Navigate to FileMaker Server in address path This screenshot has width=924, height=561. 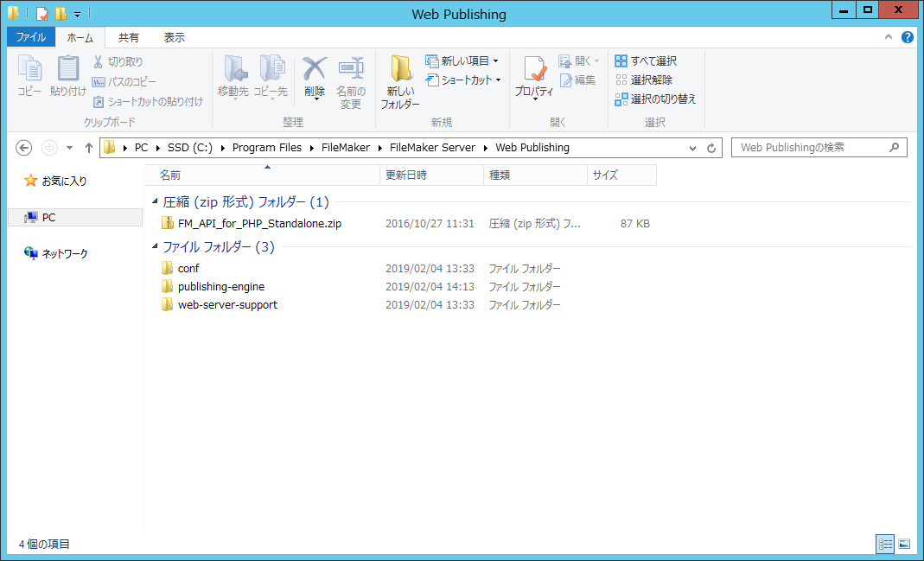pyautogui.click(x=432, y=148)
